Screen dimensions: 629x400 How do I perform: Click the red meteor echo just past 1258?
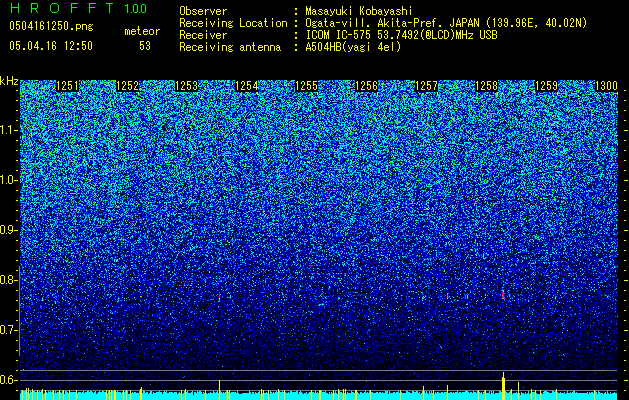(503, 295)
